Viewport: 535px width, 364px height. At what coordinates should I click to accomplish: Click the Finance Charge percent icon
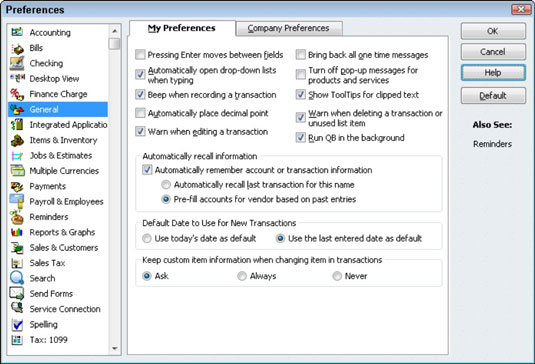click(17, 94)
